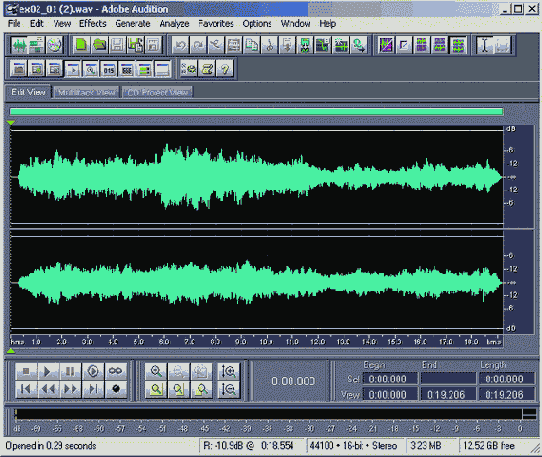Open the Generate menu

133,24
